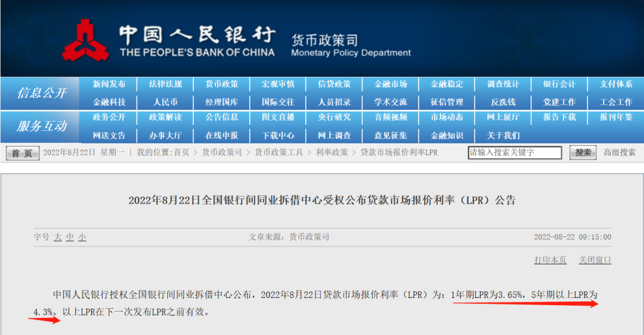This screenshot has height=335, width=644.
Task: Go to 国际交往 page
Action: (x=278, y=102)
